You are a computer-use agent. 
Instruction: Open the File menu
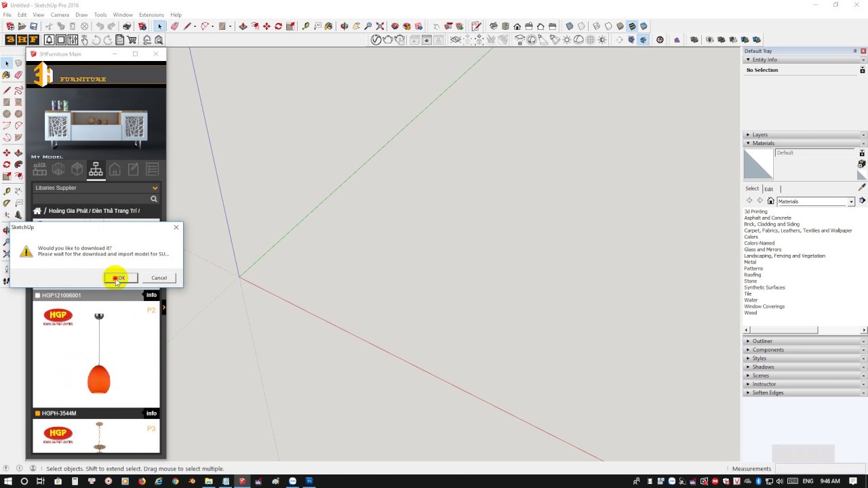(x=7, y=14)
